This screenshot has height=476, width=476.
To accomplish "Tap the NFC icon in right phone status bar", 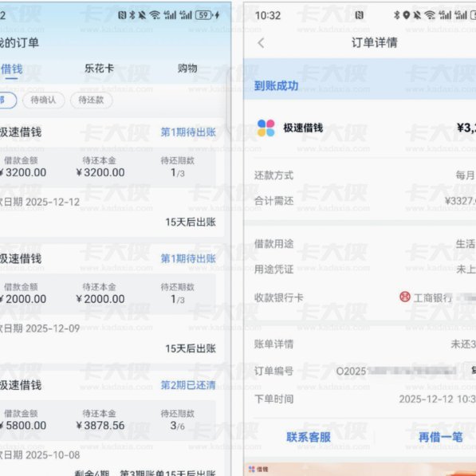I will point(359,15).
